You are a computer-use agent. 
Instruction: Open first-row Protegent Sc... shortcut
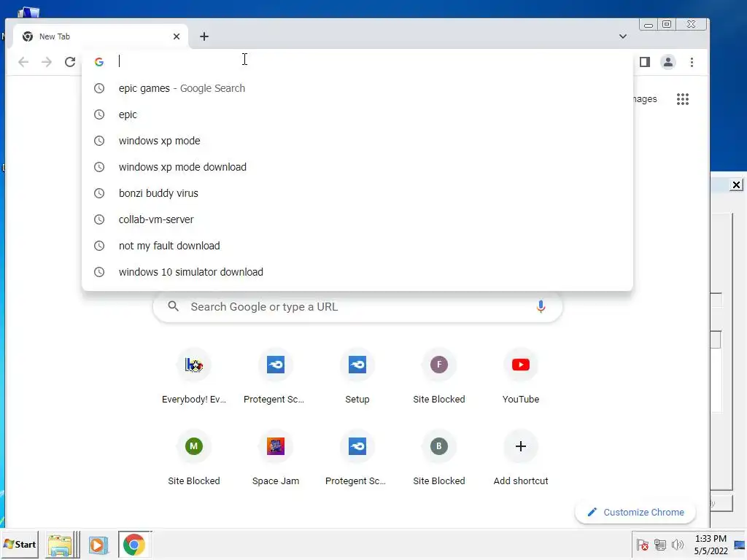tap(275, 377)
